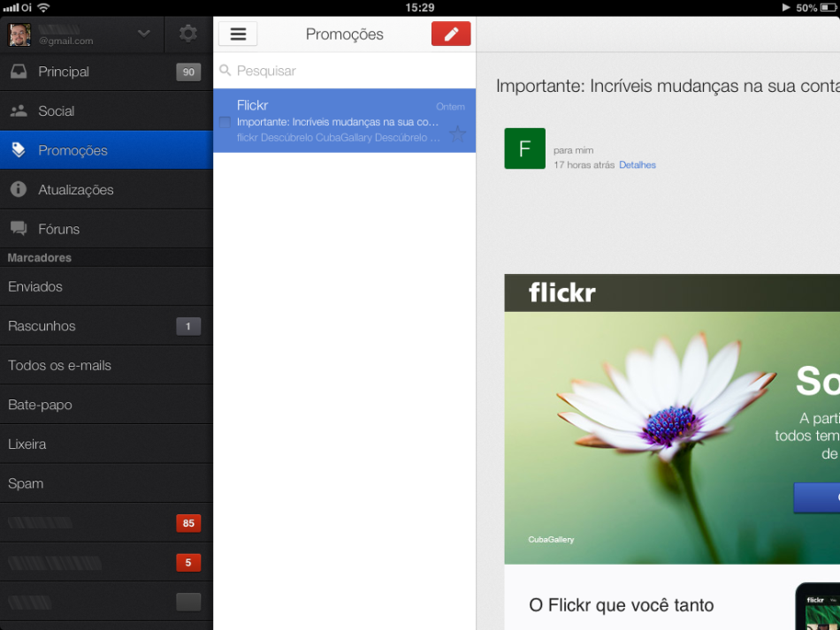Click the Promoções tag icon
This screenshot has width=840, height=630.
(x=19, y=150)
